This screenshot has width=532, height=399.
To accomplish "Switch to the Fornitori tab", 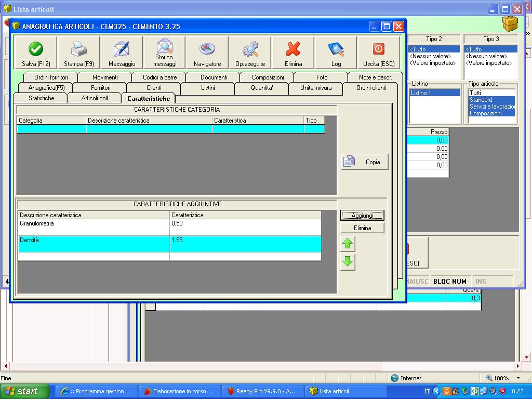I will click(100, 88).
